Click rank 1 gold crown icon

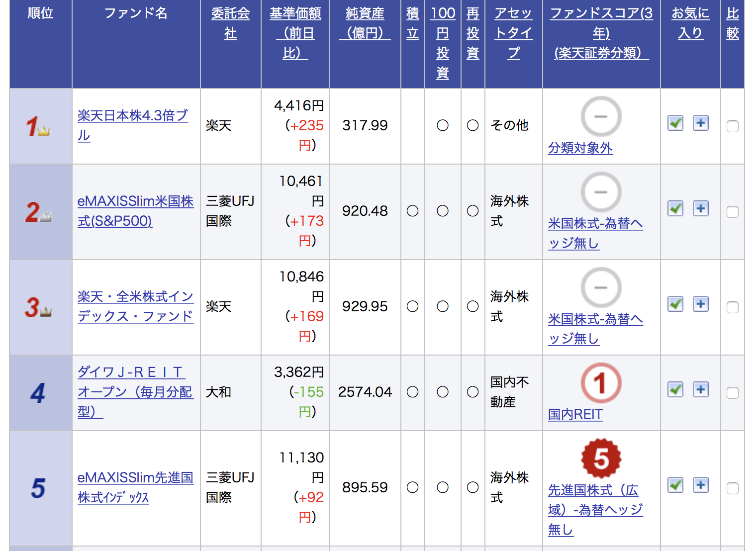[x=44, y=131]
